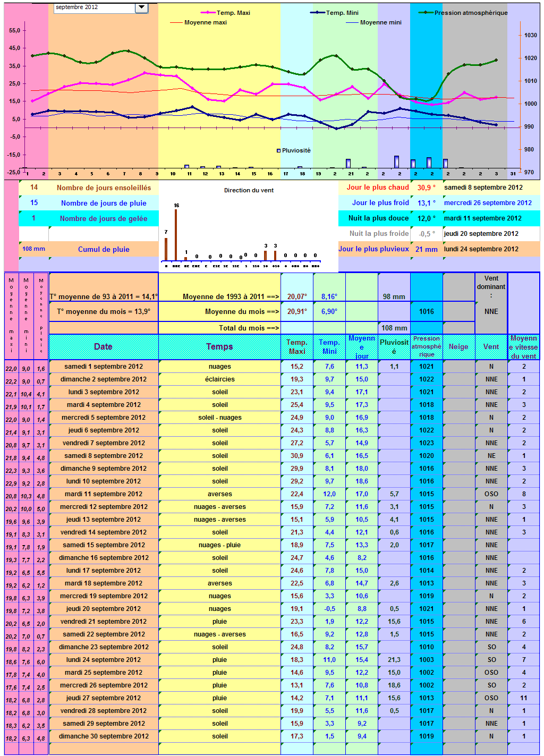Image resolution: width=544 pixels, height=756 pixels.
Task: Select the vendredi 21 septembre 2012 date cell
Action: (x=104, y=622)
